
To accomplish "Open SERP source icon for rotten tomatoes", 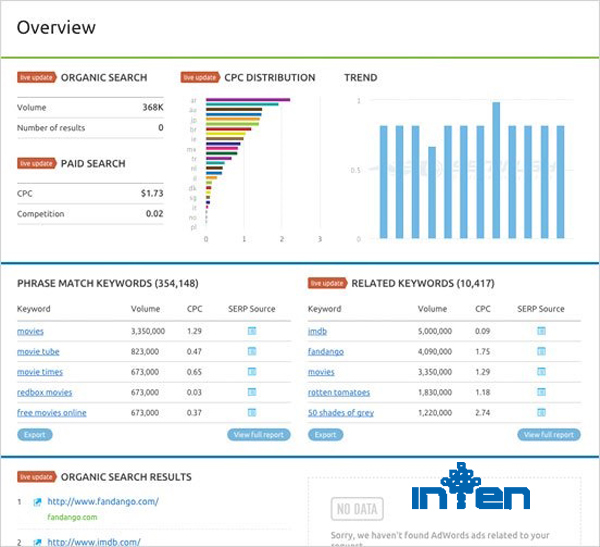I will pos(541,392).
